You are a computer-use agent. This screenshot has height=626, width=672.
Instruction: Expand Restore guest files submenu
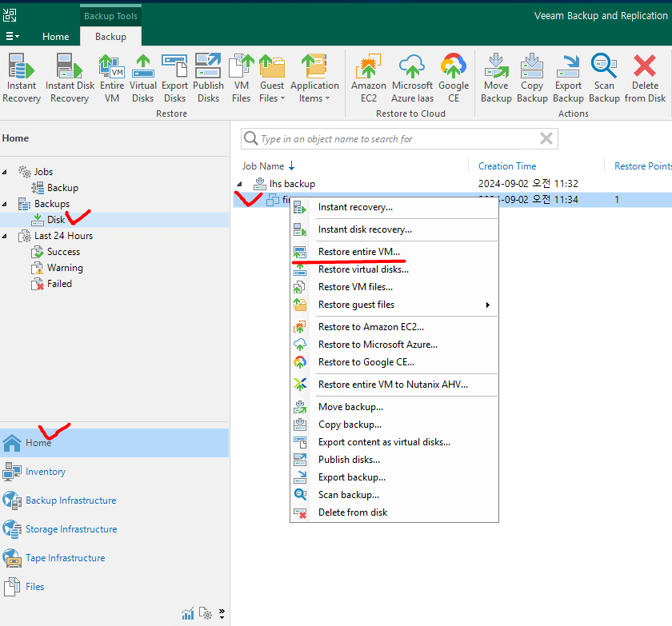point(394,305)
